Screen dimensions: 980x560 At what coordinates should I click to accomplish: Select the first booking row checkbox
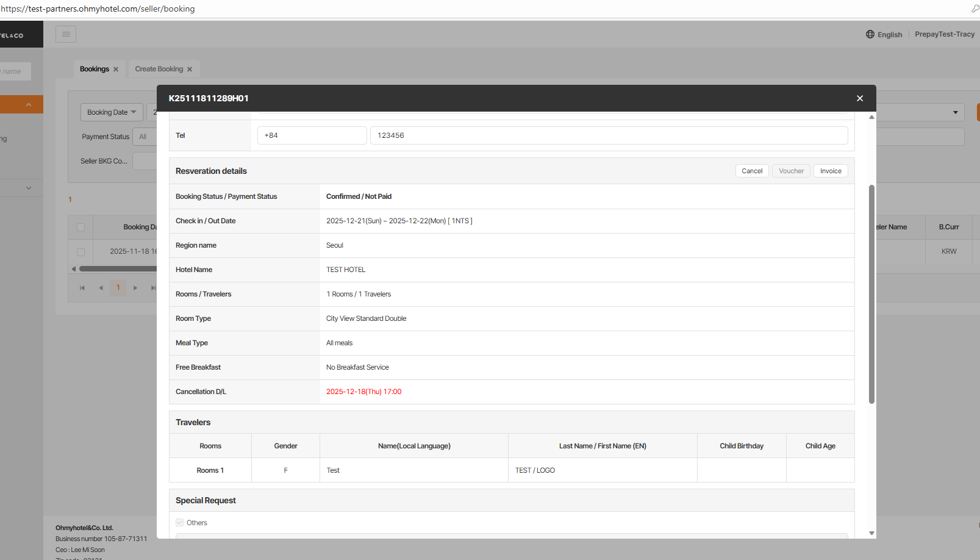[80, 252]
